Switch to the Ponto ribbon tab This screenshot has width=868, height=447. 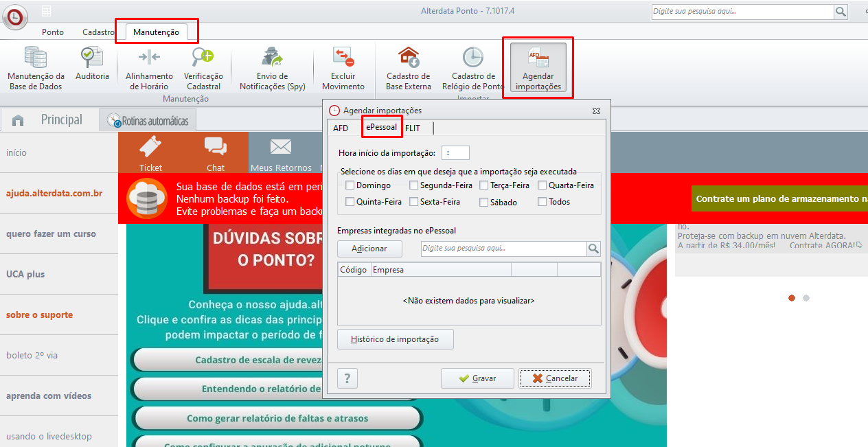click(53, 32)
